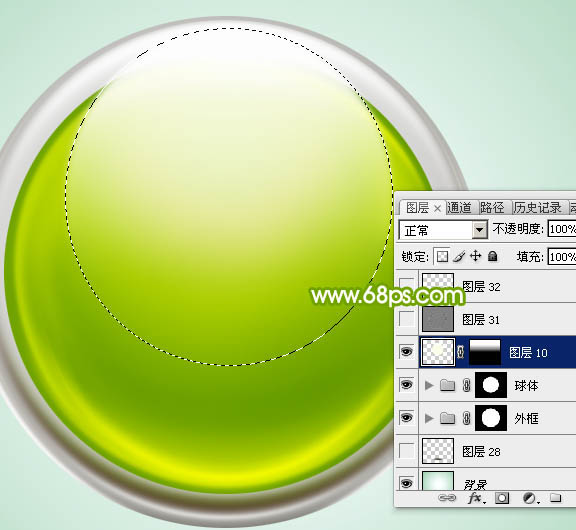
Task: Hide the 背景 layer
Action: click(406, 483)
